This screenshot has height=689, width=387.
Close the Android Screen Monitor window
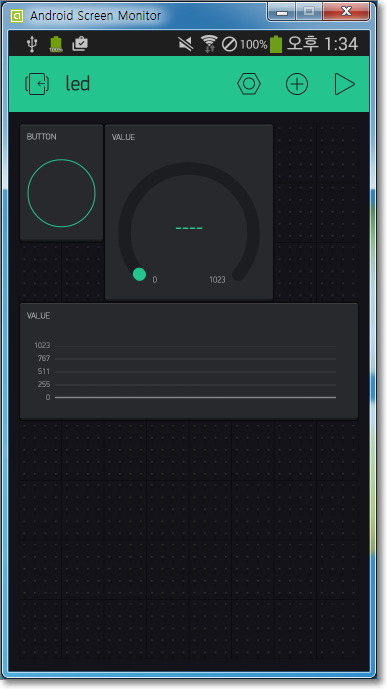[x=346, y=12]
